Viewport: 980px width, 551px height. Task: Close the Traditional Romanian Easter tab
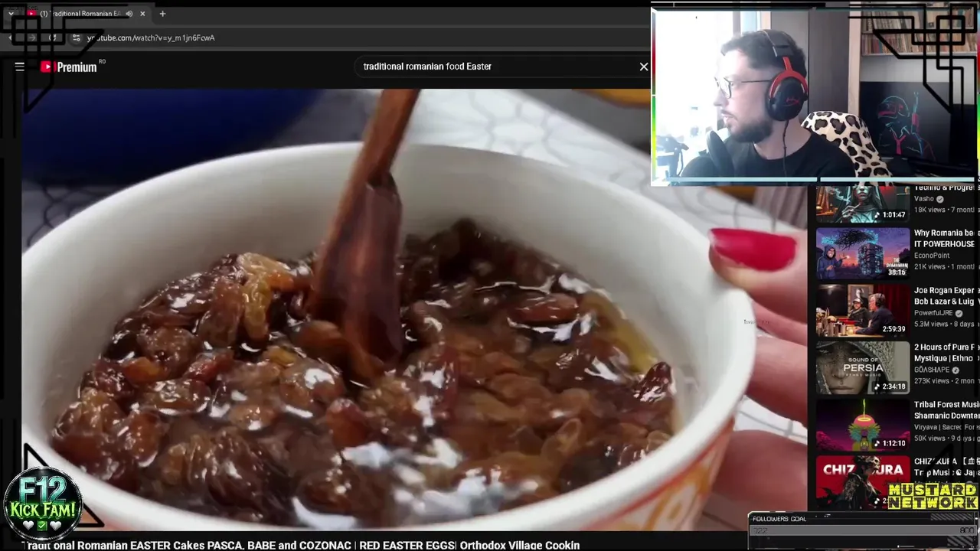click(x=142, y=14)
